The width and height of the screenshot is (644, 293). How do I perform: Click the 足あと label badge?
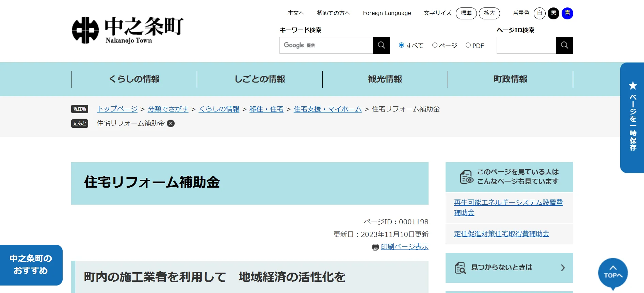click(x=80, y=123)
